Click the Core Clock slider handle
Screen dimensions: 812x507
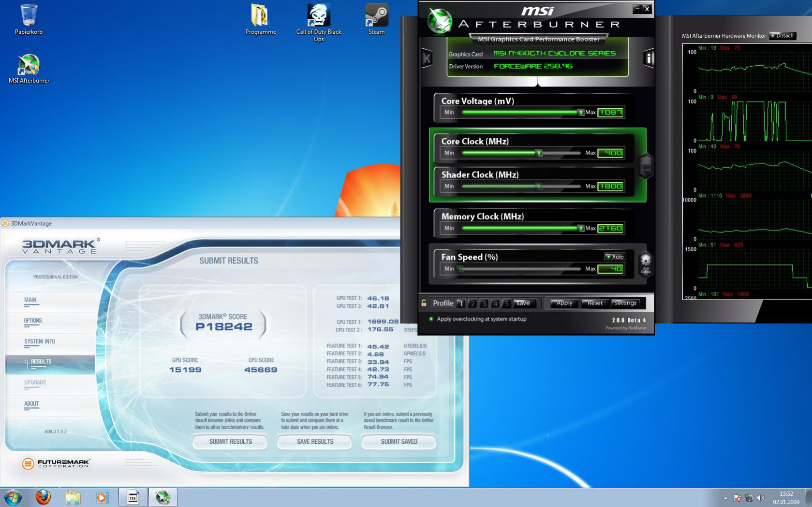pyautogui.click(x=539, y=153)
